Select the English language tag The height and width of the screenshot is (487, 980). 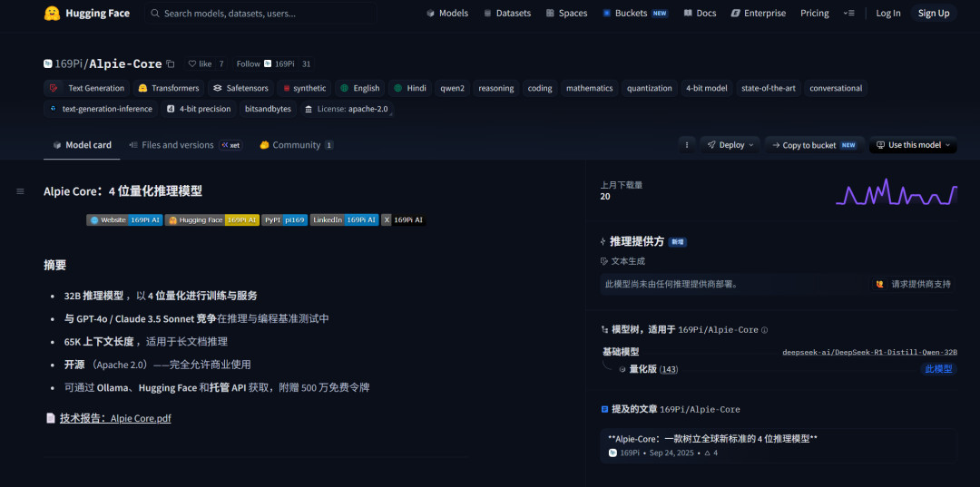[359, 88]
